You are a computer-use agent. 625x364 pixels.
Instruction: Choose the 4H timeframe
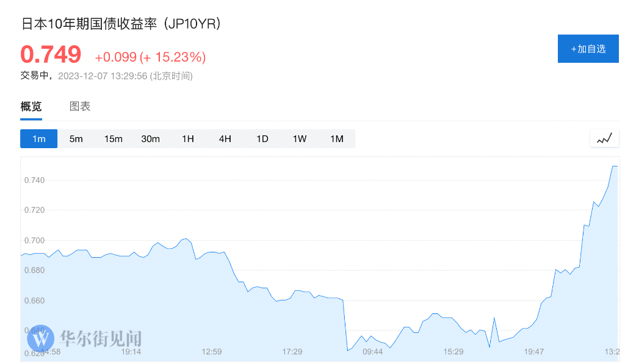pyautogui.click(x=225, y=138)
